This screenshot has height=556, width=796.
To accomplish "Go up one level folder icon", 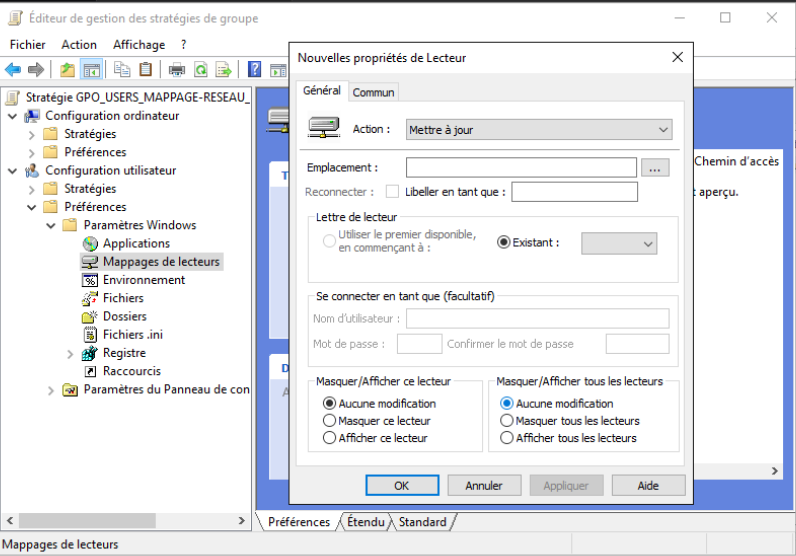I will (x=67, y=69).
